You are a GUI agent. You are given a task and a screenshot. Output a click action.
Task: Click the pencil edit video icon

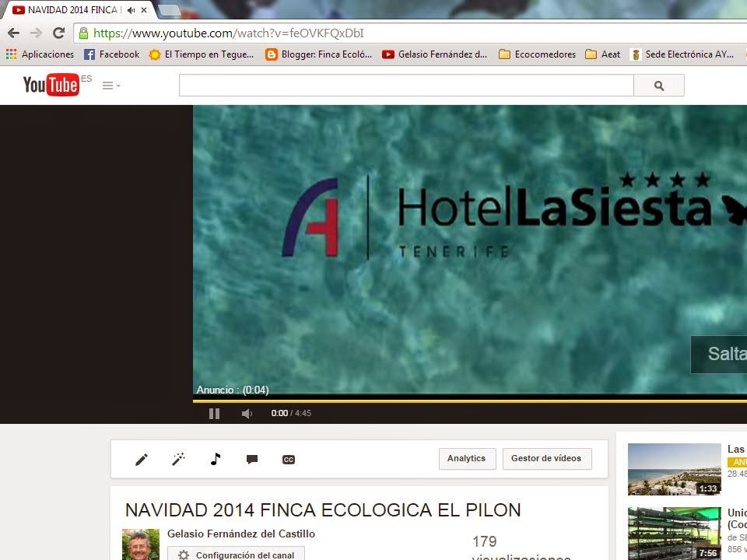(142, 460)
